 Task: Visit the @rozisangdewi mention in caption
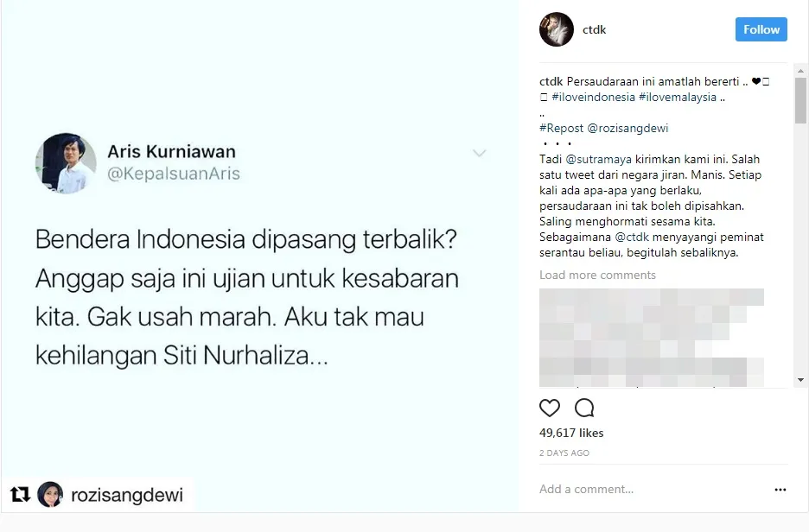point(627,128)
